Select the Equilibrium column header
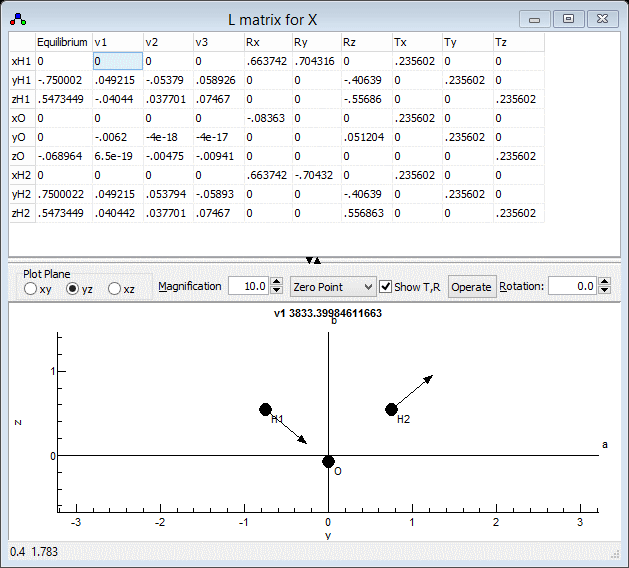 click(x=64, y=43)
